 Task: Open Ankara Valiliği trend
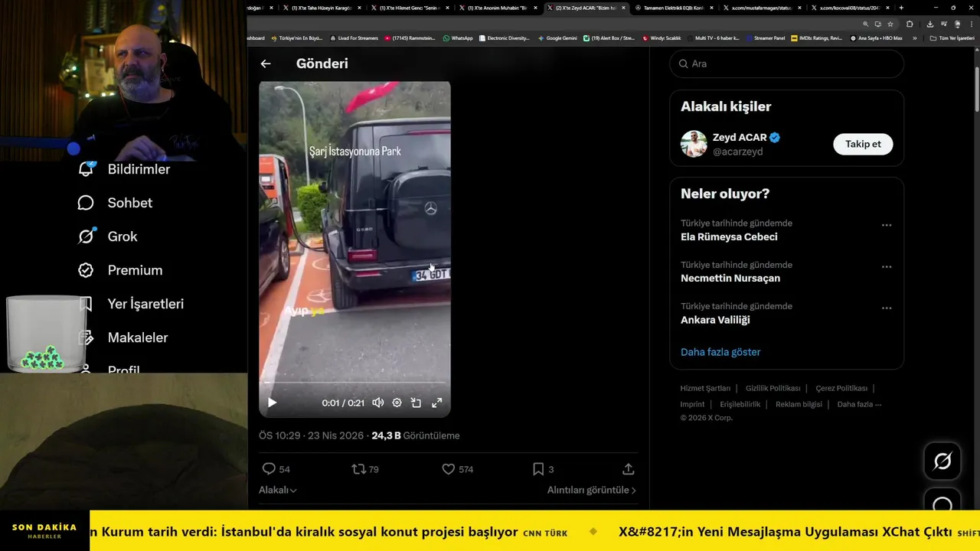[x=715, y=320]
